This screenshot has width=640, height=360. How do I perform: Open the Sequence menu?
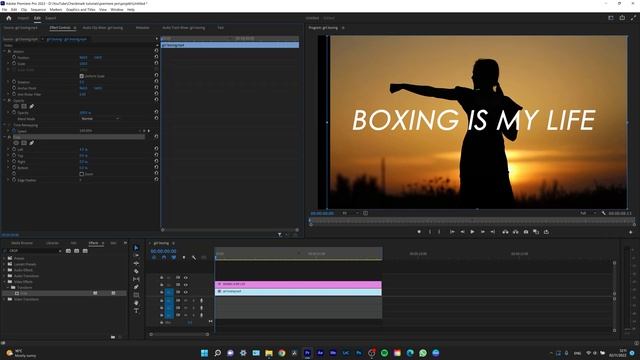point(38,9)
